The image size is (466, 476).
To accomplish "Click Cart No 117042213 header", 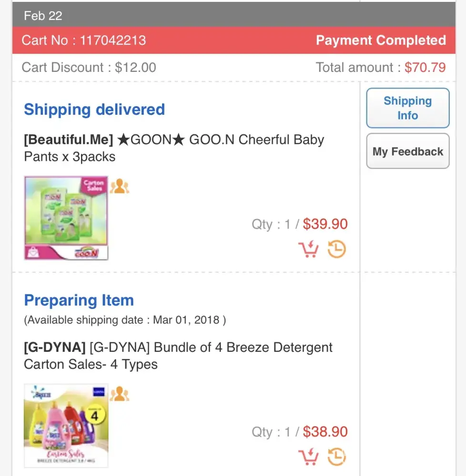I will tap(84, 40).
